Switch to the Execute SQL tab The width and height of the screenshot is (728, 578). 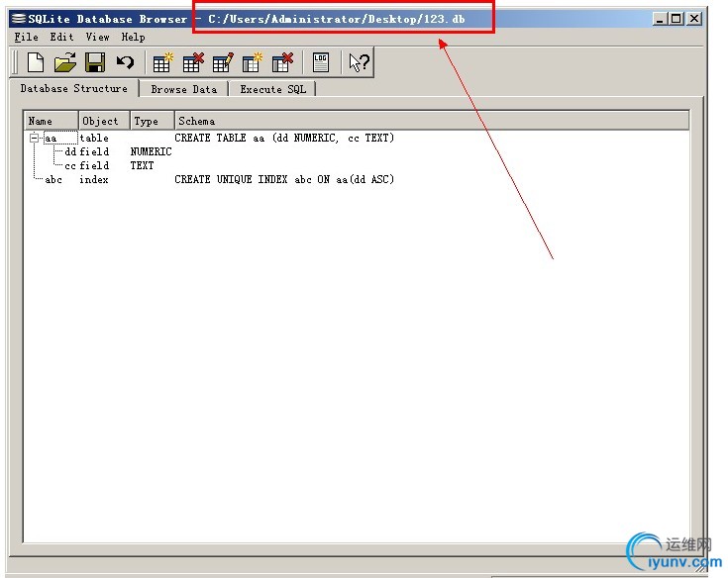[x=273, y=89]
